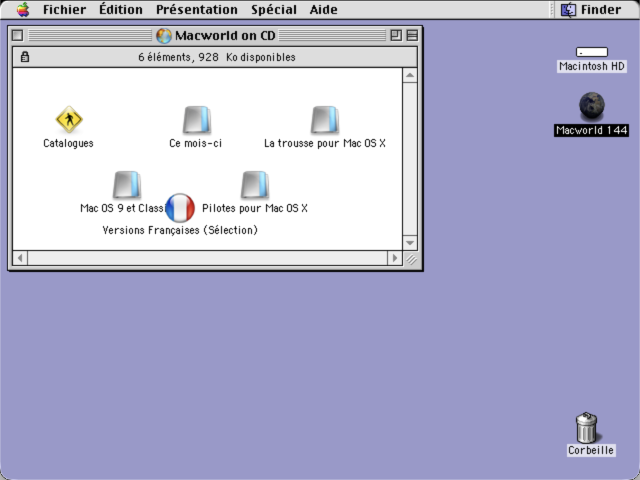This screenshot has width=640, height=480.
Task: Click the horizontal scrollbar right arrow
Action: click(x=394, y=258)
